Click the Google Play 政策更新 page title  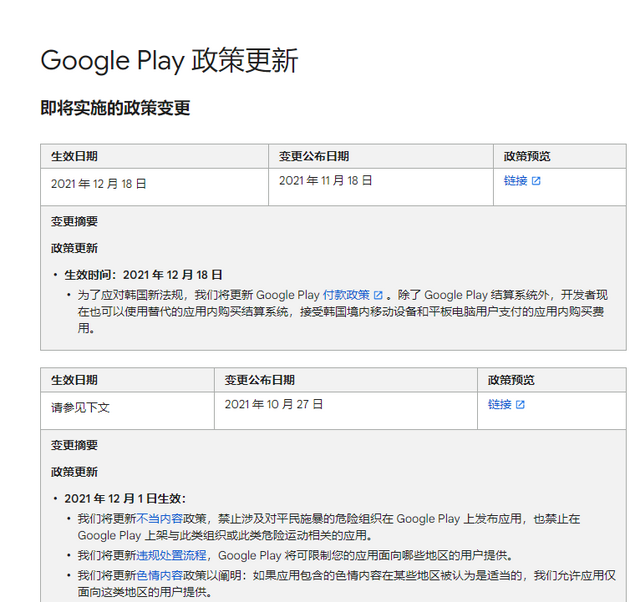click(x=169, y=61)
